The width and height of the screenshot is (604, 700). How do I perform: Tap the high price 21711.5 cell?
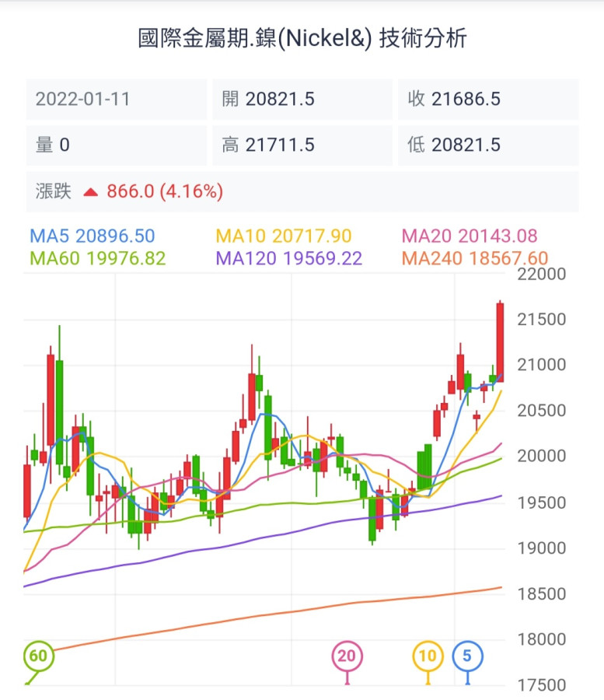pyautogui.click(x=302, y=145)
